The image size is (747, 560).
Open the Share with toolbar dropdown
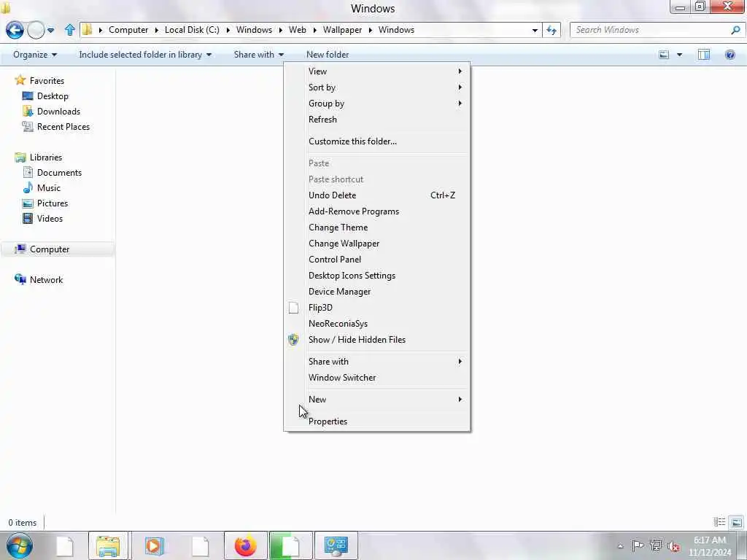pyautogui.click(x=259, y=55)
